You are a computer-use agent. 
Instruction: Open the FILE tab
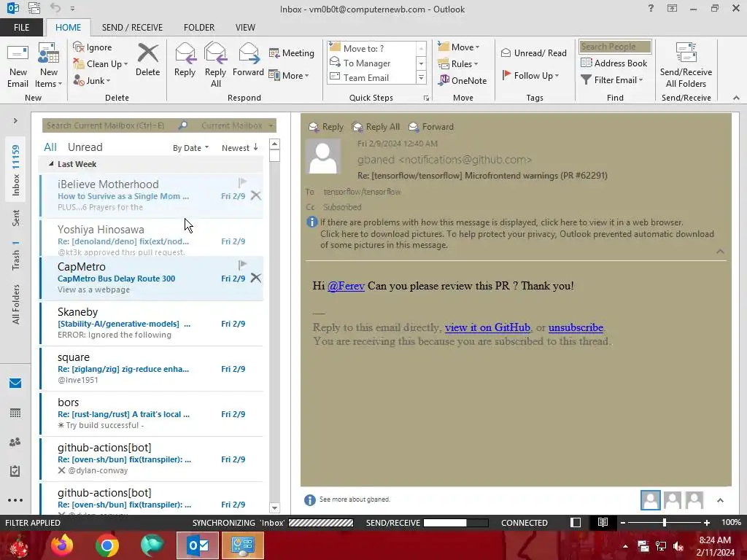[21, 28]
